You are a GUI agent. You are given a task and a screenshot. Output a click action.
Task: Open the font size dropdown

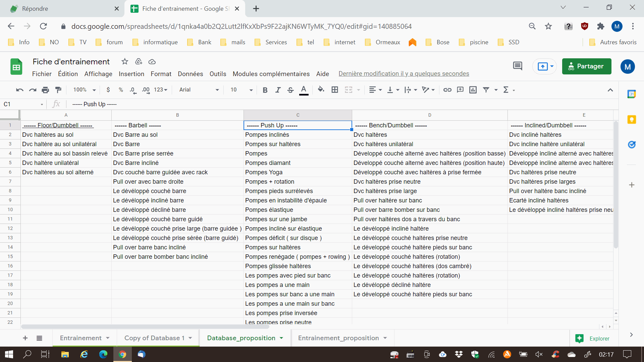point(241,90)
